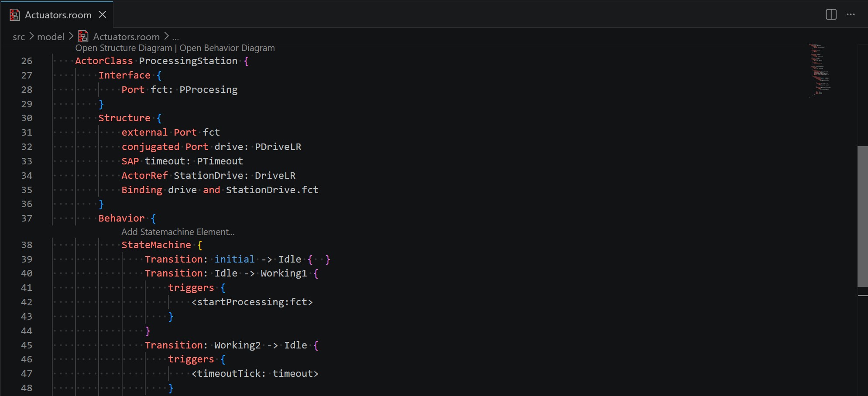The width and height of the screenshot is (868, 396).
Task: Click the SAP keyword on line 33
Action: coord(130,161)
